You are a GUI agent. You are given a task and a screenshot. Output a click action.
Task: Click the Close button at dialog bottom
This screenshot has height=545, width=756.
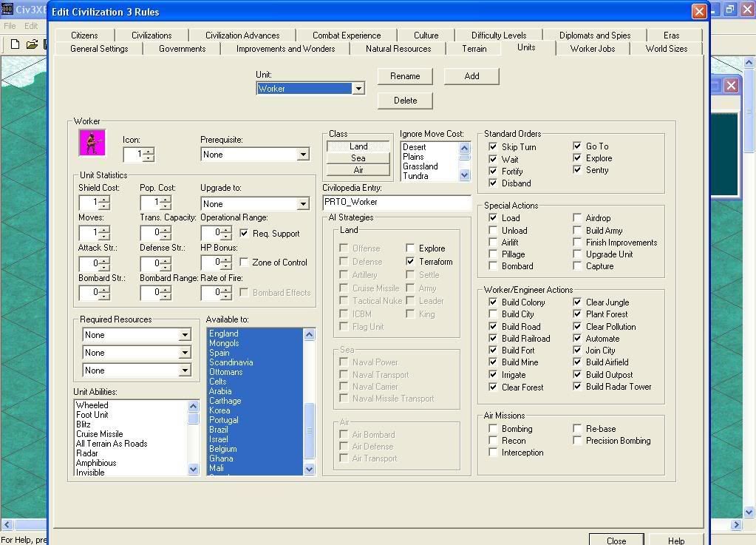(x=616, y=540)
